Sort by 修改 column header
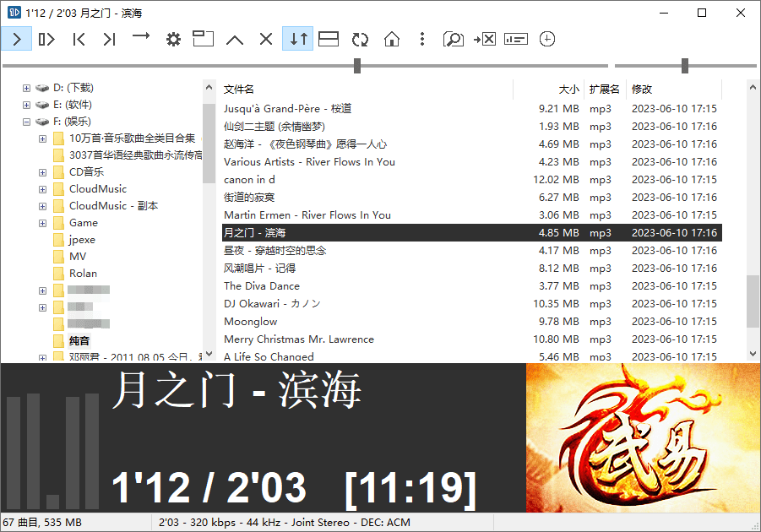761x532 pixels. 674,90
